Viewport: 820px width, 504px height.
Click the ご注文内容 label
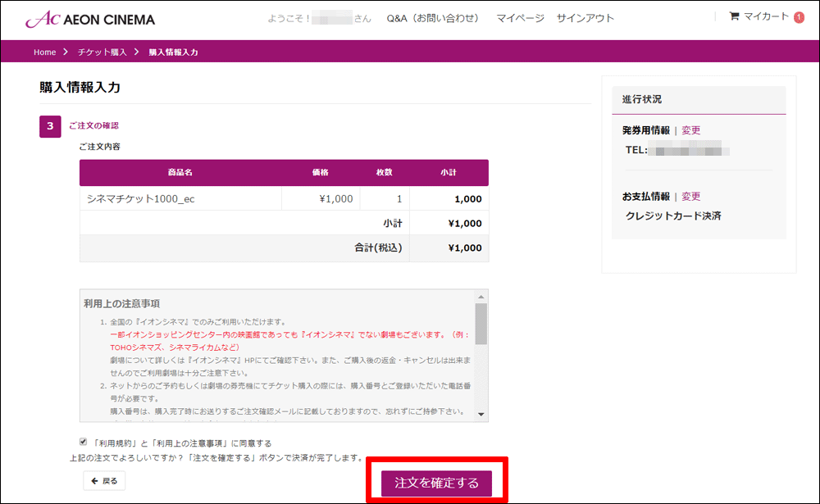pos(99,147)
